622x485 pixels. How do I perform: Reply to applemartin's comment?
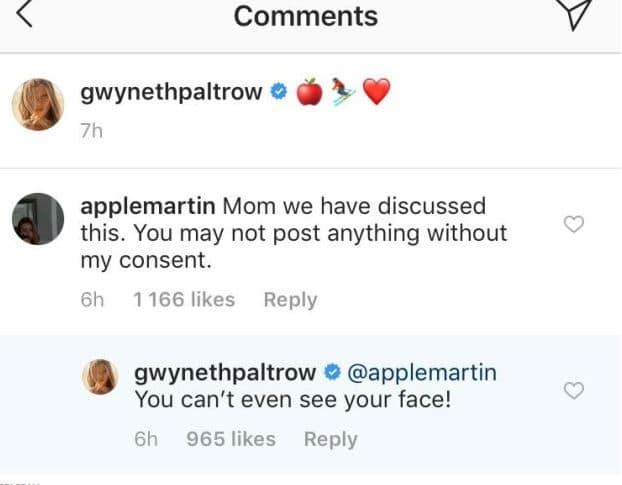290,299
